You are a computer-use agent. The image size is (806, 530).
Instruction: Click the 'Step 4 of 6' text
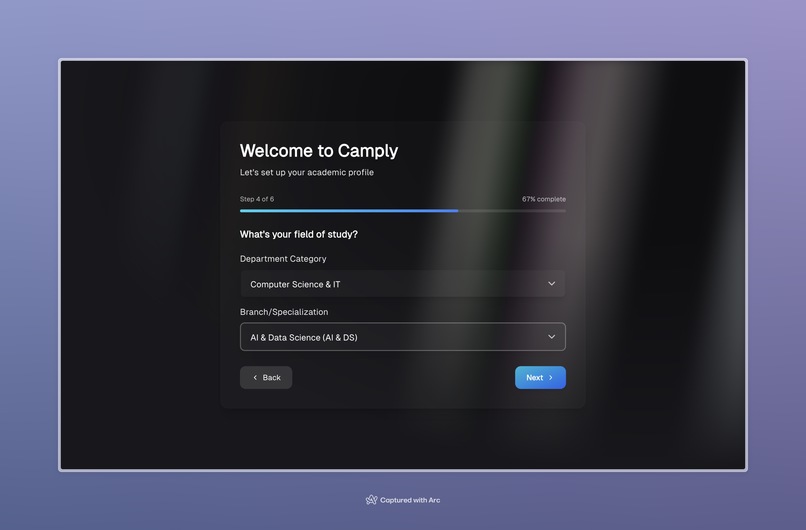[257, 199]
